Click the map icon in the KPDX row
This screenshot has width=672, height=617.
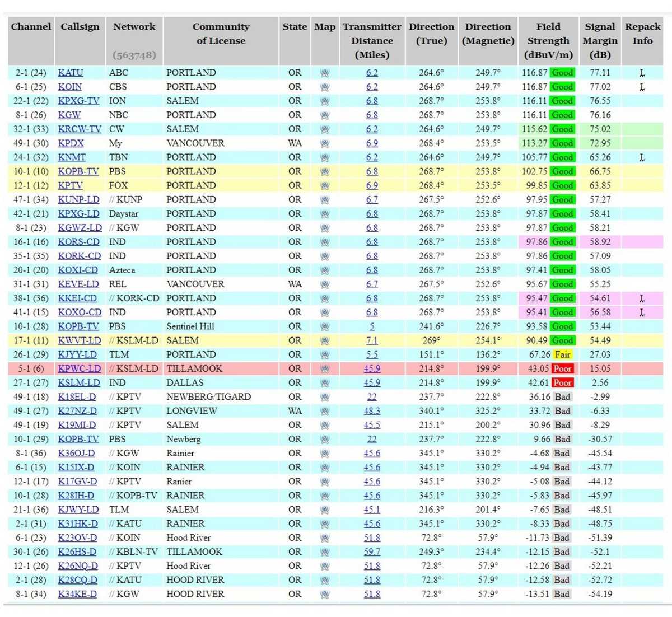click(x=324, y=143)
